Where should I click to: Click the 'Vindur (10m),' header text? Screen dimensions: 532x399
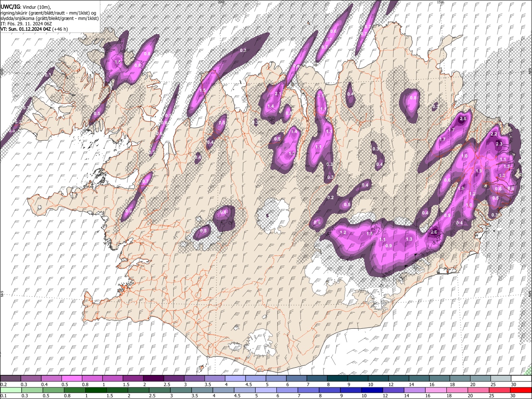pyautogui.click(x=36, y=7)
